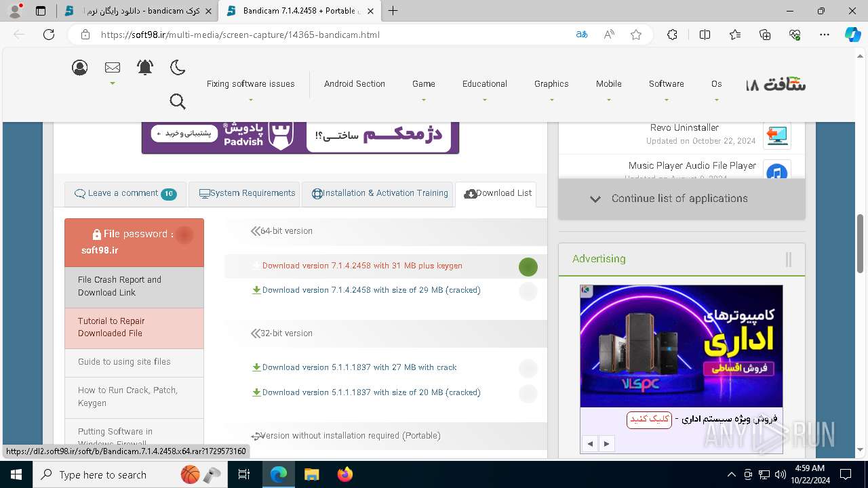Open a new browser tab
The width and height of the screenshot is (868, 488).
393,11
